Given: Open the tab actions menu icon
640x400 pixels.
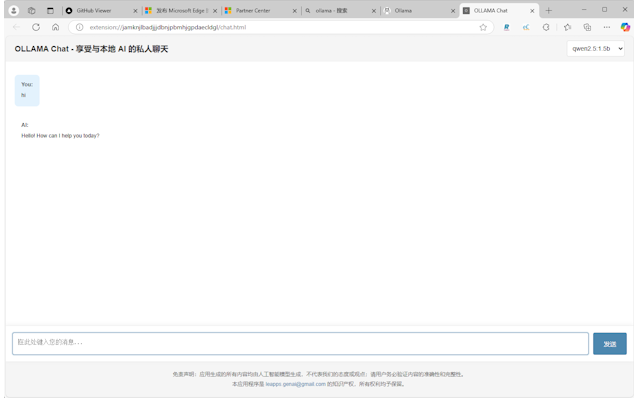Looking at the screenshot, I should [50, 11].
